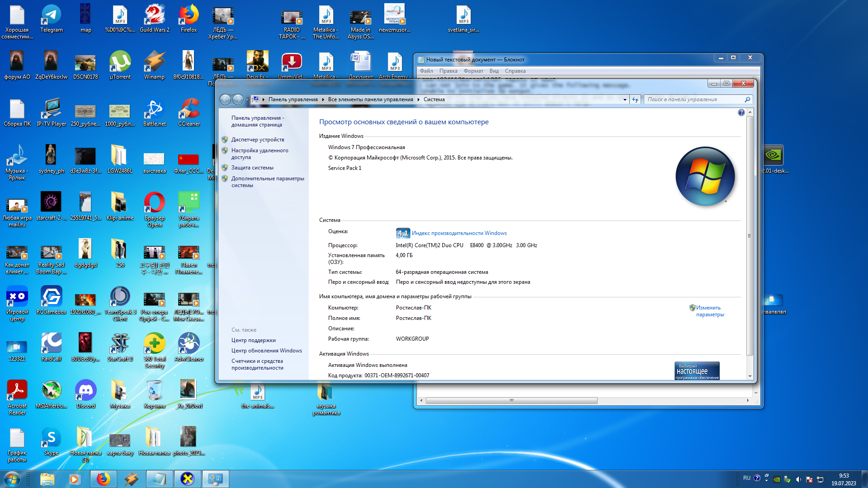Open the Вид menu in Блокнот
The height and width of the screenshot is (488, 868).
(x=494, y=71)
